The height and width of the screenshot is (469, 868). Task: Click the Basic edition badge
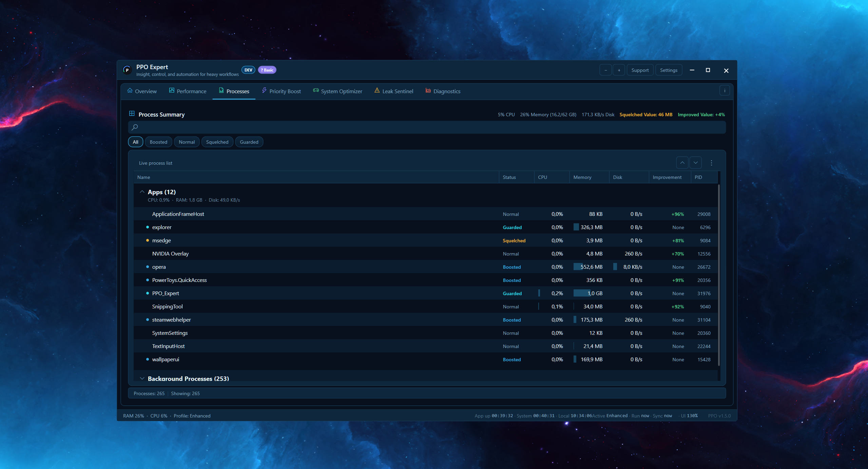coord(267,70)
